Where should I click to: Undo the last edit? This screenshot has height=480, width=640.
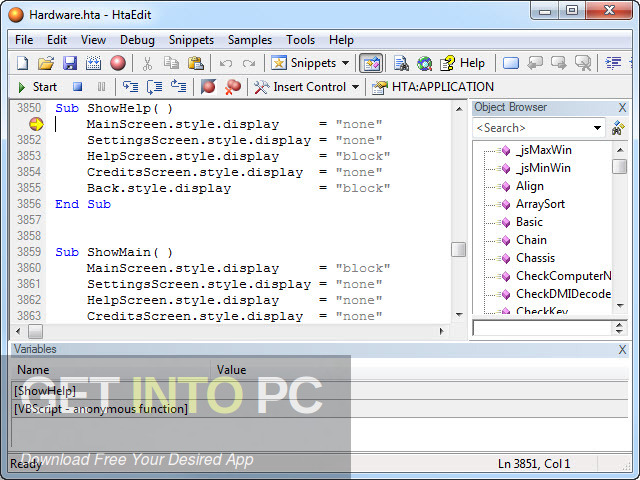[x=225, y=63]
